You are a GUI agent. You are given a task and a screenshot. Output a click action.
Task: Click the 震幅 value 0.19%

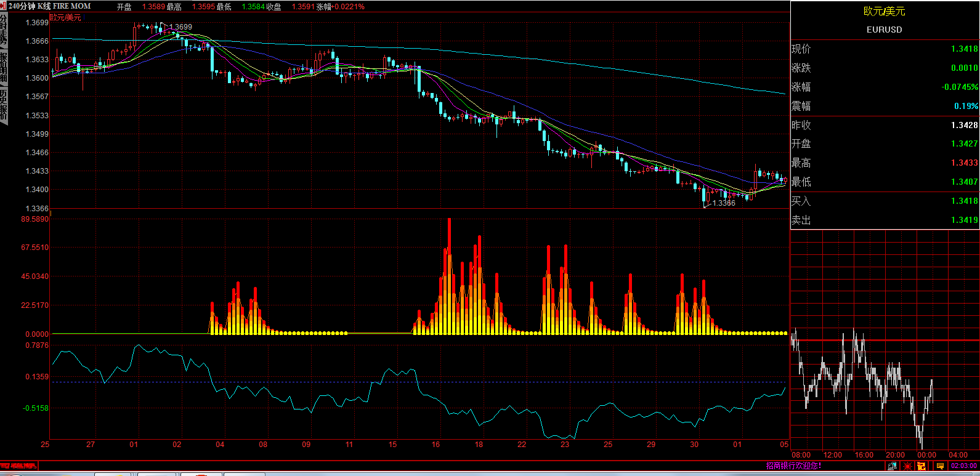tap(966, 106)
